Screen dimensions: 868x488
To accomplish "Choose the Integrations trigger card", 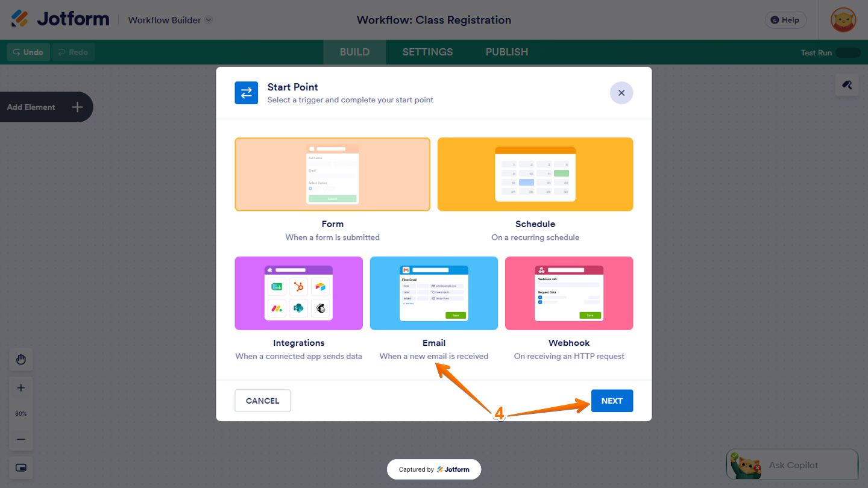I will (299, 293).
